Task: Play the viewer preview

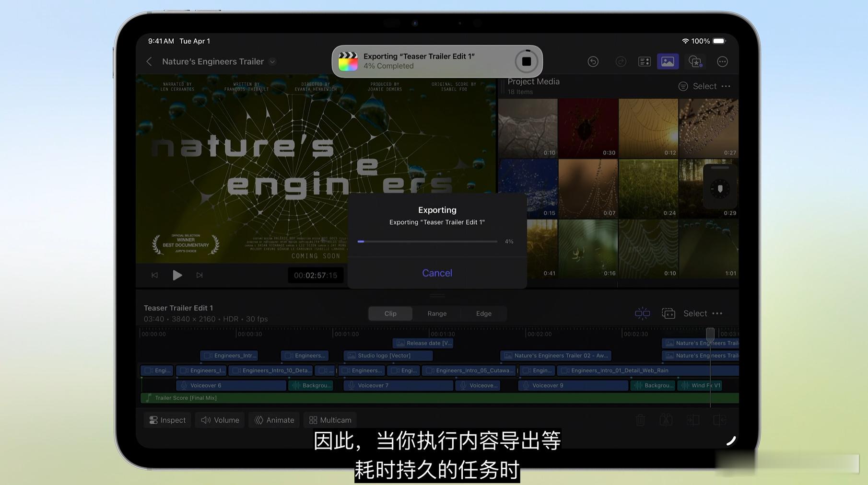Action: [x=177, y=275]
